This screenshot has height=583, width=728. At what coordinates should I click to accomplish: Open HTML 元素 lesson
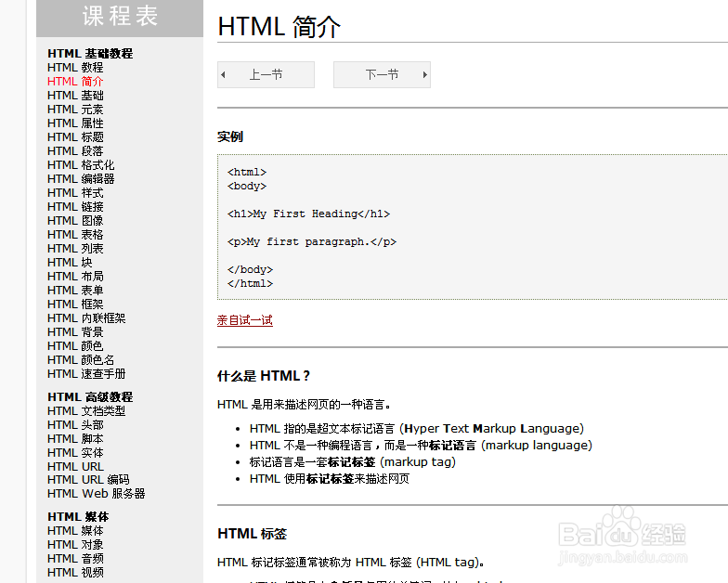[75, 110]
